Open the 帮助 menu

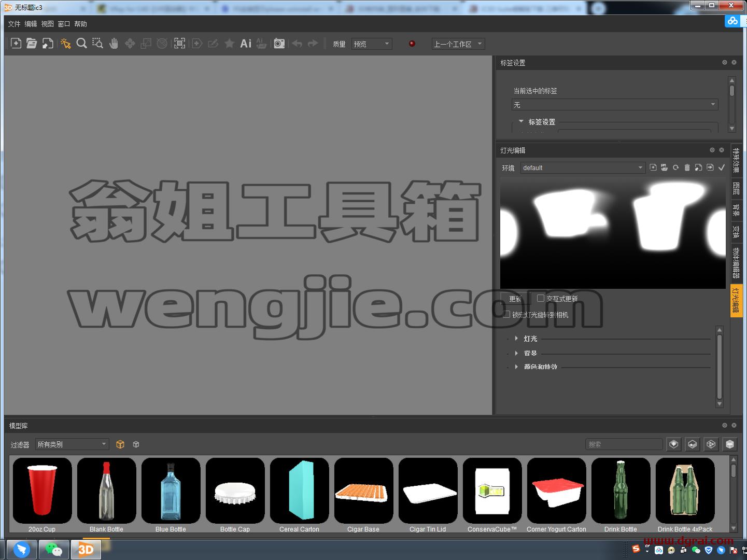[x=80, y=24]
